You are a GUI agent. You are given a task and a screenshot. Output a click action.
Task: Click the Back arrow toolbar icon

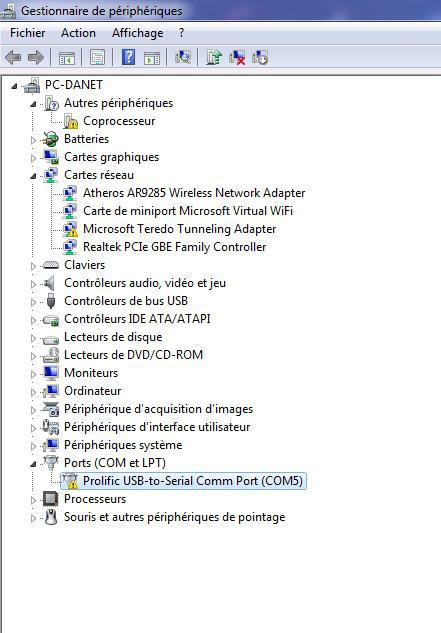(13, 57)
